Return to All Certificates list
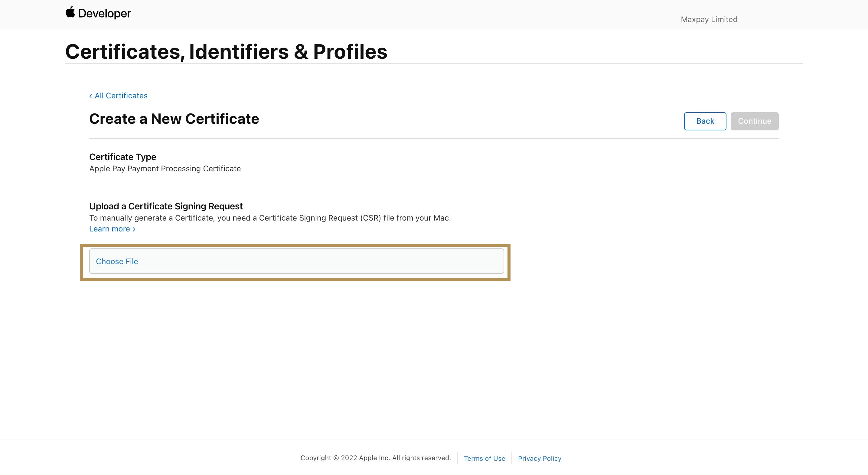The width and height of the screenshot is (868, 475). click(x=120, y=96)
